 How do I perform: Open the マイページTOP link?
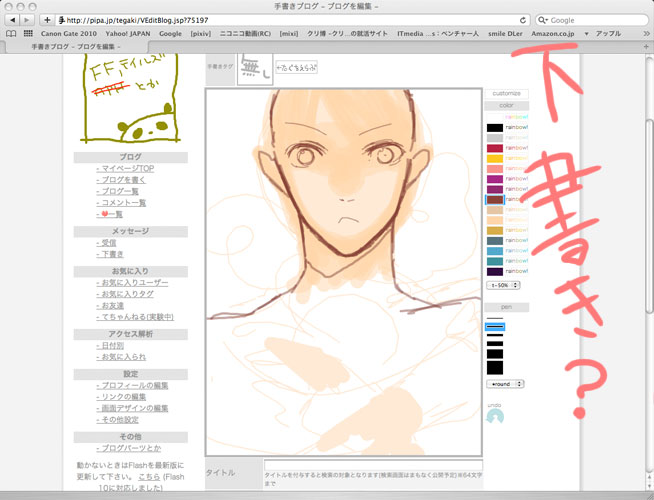125,168
